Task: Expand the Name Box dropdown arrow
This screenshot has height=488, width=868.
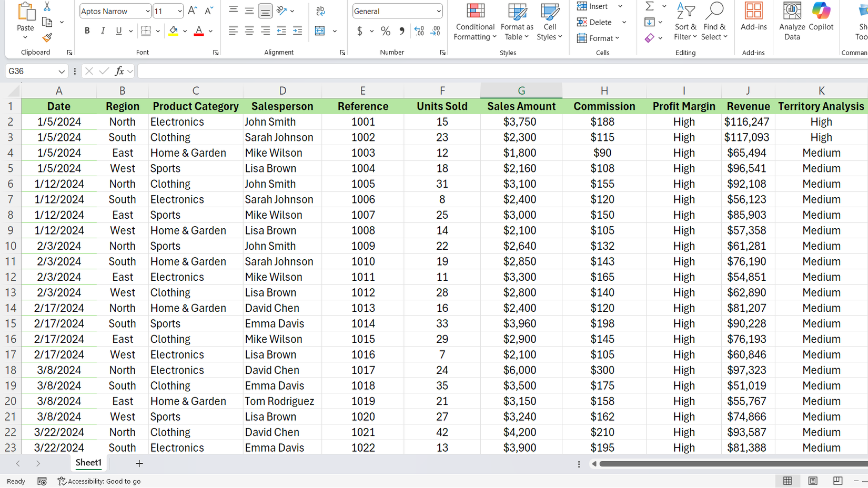Action: (x=62, y=72)
